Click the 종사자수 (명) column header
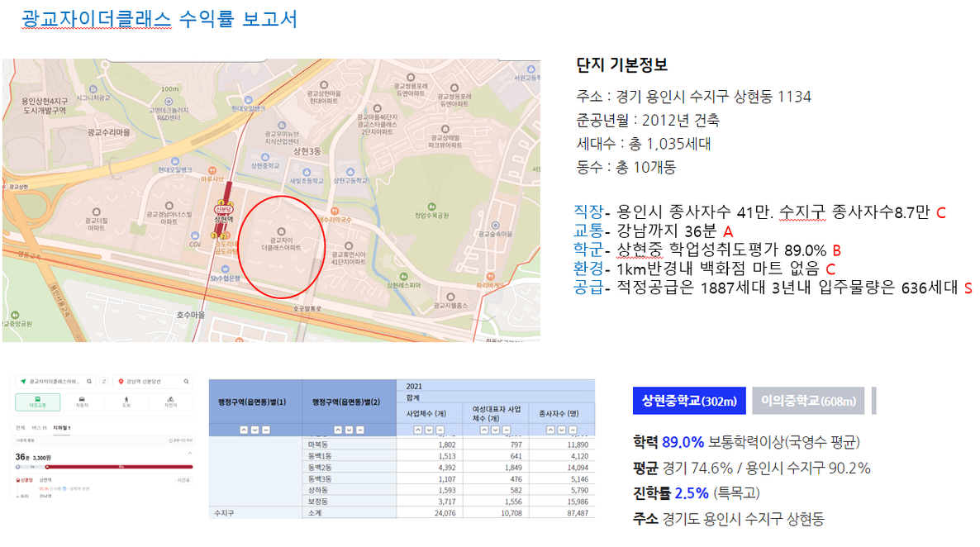This screenshot has height=547, width=980. 558,413
